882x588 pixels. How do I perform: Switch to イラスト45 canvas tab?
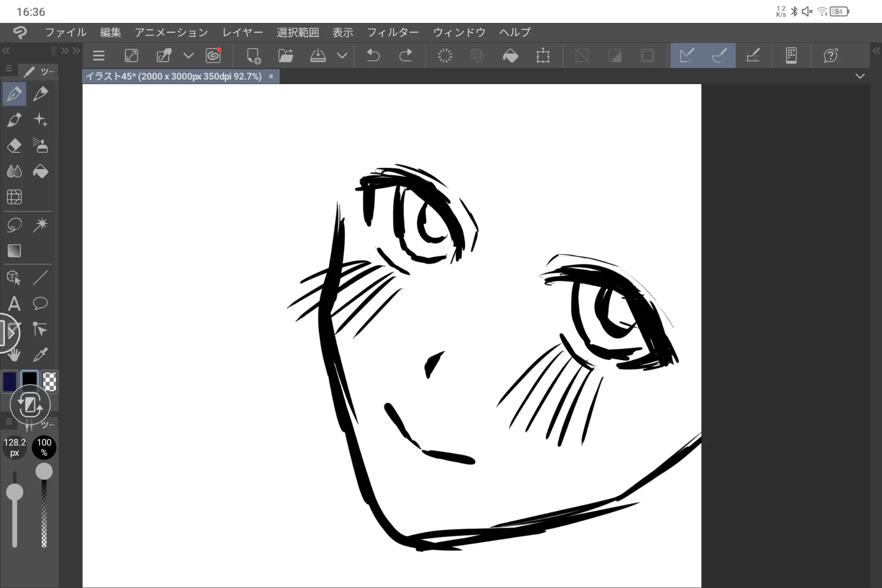pyautogui.click(x=174, y=76)
